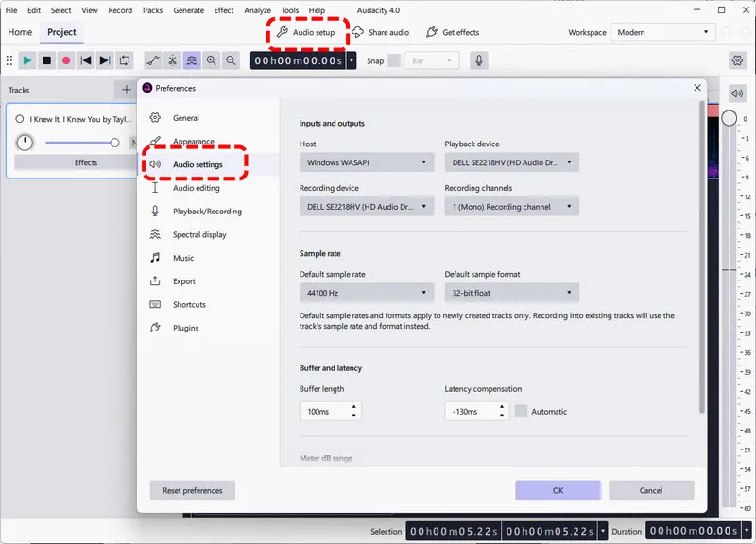Open Snap unit dropdown showing Bar

coord(432,60)
